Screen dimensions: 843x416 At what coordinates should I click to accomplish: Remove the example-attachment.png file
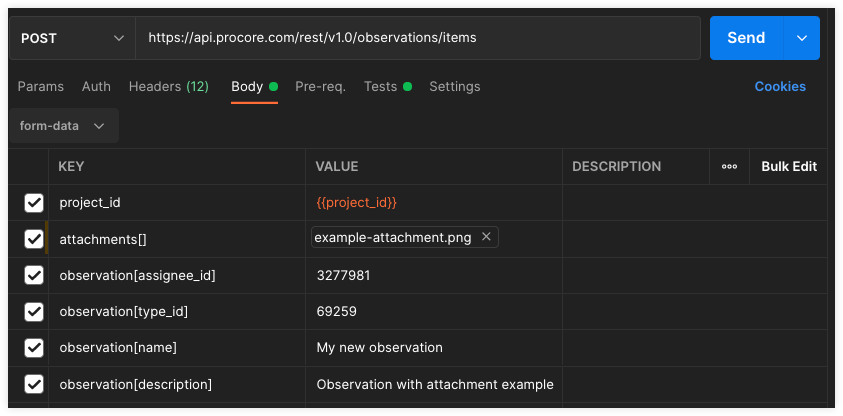click(486, 236)
